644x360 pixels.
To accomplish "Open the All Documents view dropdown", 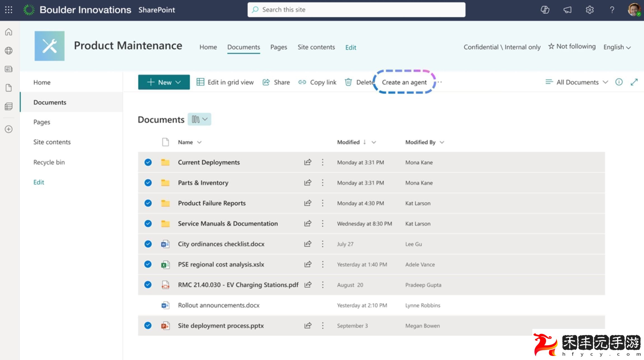I will (x=577, y=82).
